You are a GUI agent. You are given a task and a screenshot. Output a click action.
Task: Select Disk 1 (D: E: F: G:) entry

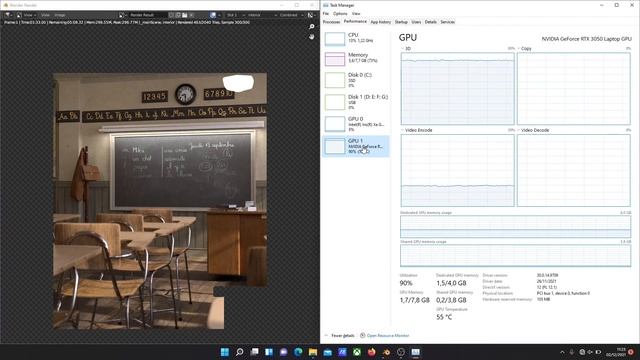[356, 102]
